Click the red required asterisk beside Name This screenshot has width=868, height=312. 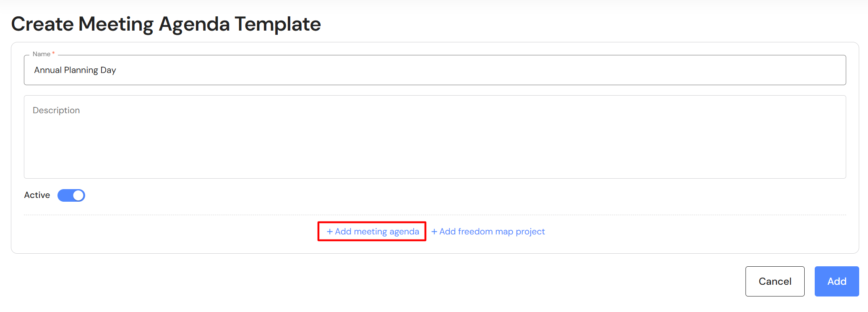coord(53,53)
